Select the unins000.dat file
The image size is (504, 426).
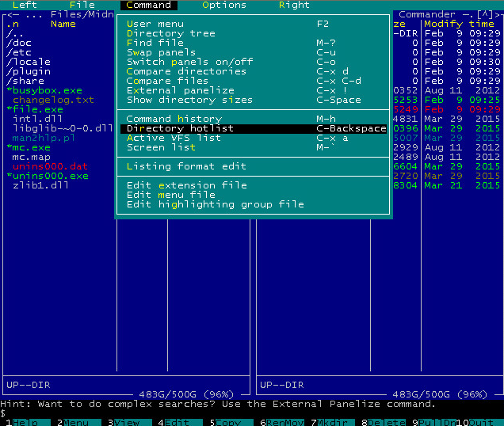[51, 166]
